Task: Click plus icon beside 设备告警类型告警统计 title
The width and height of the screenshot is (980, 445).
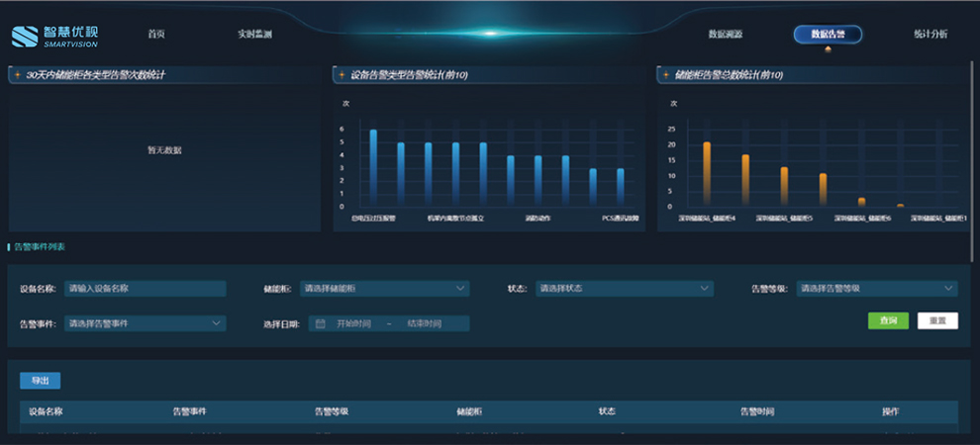Action: click(x=342, y=75)
